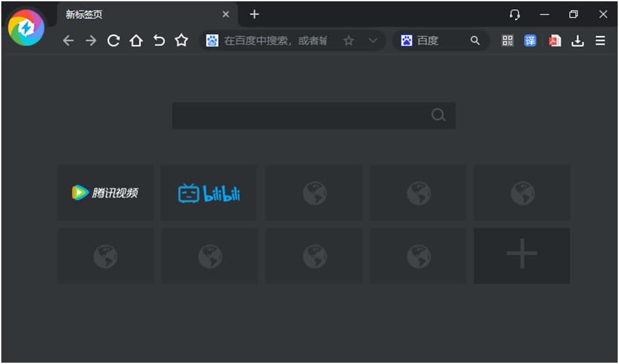
Task: Expand the address bar history dropdown arrow
Action: coord(373,40)
